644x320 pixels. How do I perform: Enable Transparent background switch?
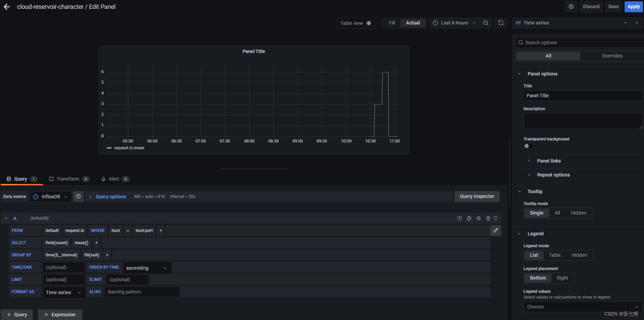click(x=529, y=146)
